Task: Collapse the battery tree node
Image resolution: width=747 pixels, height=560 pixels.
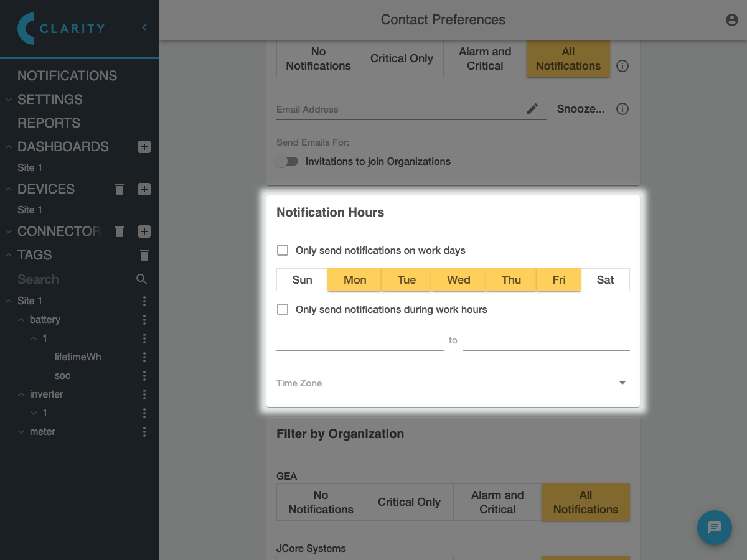Action: point(22,320)
